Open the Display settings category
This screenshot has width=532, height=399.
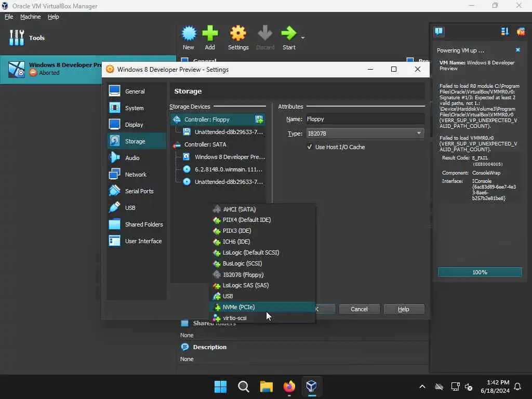(137, 125)
